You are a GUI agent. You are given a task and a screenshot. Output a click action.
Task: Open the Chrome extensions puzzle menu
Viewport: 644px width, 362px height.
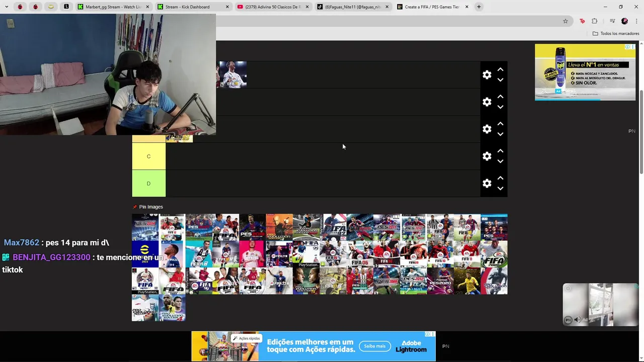(595, 21)
